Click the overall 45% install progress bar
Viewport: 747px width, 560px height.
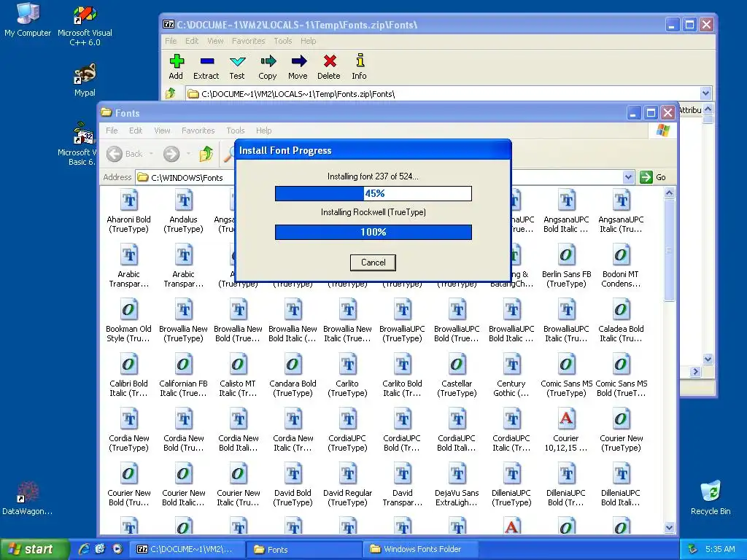click(373, 193)
